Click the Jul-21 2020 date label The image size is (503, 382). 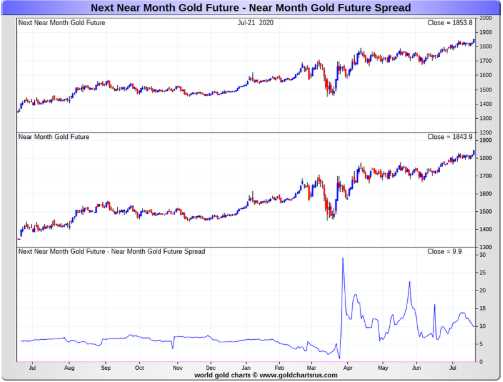tap(255, 23)
